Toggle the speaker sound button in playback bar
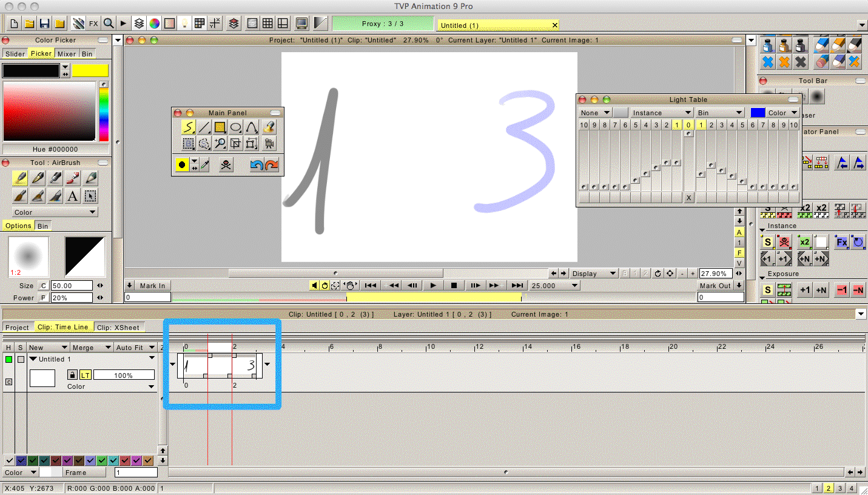 [x=314, y=285]
